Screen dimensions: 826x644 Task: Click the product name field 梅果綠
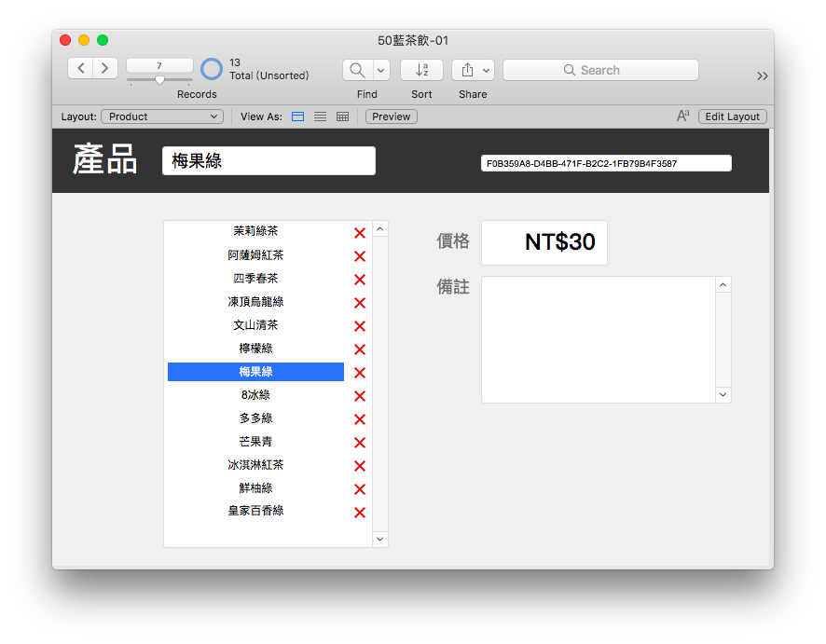coord(268,160)
